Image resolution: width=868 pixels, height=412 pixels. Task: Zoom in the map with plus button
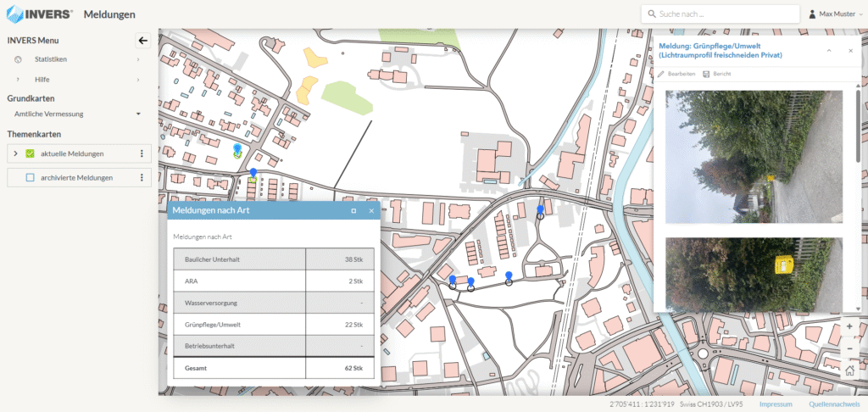(x=849, y=327)
